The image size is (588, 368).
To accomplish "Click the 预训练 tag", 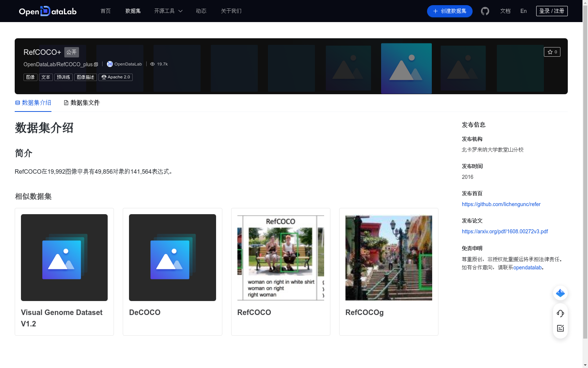I will point(64,77).
